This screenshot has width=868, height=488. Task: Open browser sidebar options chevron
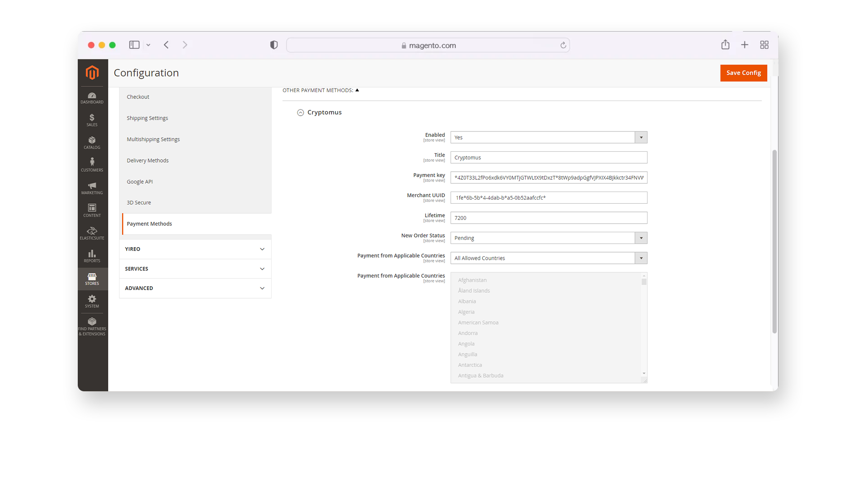[148, 45]
